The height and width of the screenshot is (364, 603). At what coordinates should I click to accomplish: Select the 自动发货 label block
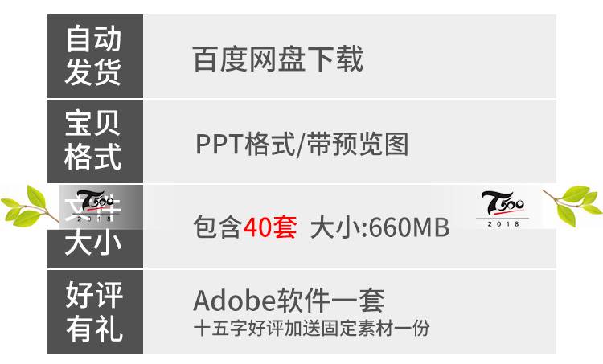[x=96, y=56]
